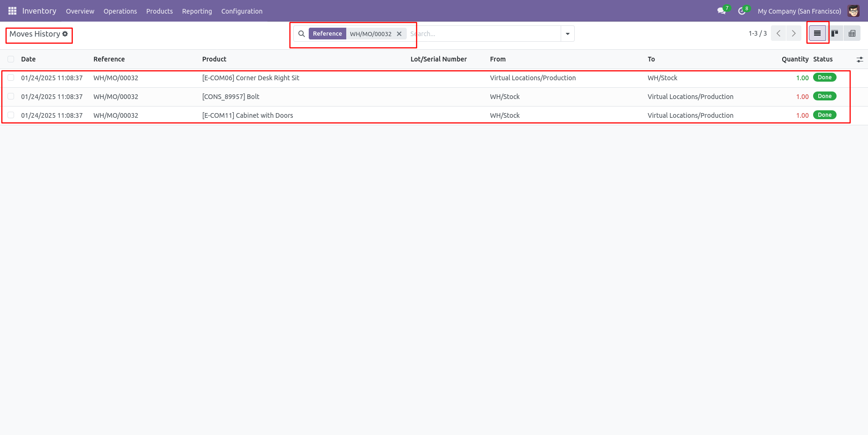Open the Operations menu

click(120, 11)
